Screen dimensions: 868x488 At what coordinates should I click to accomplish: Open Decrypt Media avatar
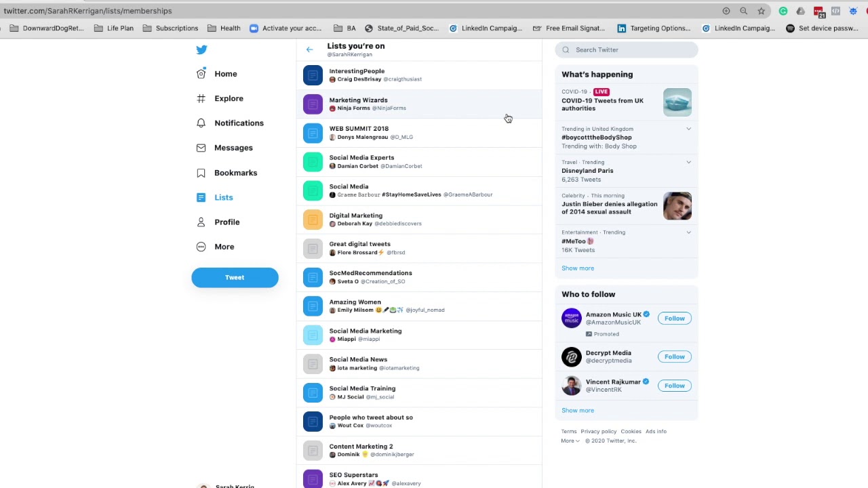pyautogui.click(x=572, y=357)
